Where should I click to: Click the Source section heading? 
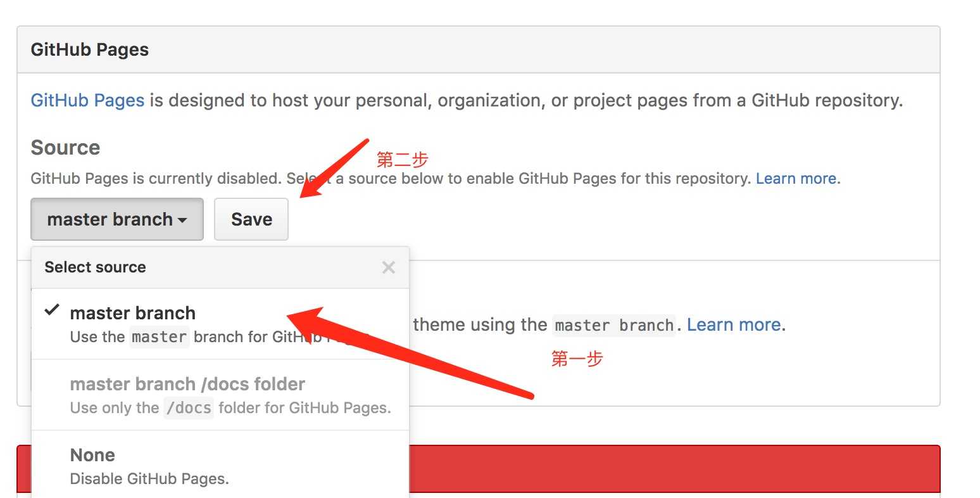pos(65,148)
